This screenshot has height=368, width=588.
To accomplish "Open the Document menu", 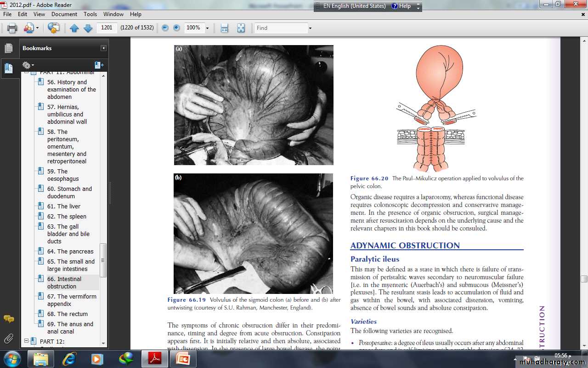I will point(64,14).
